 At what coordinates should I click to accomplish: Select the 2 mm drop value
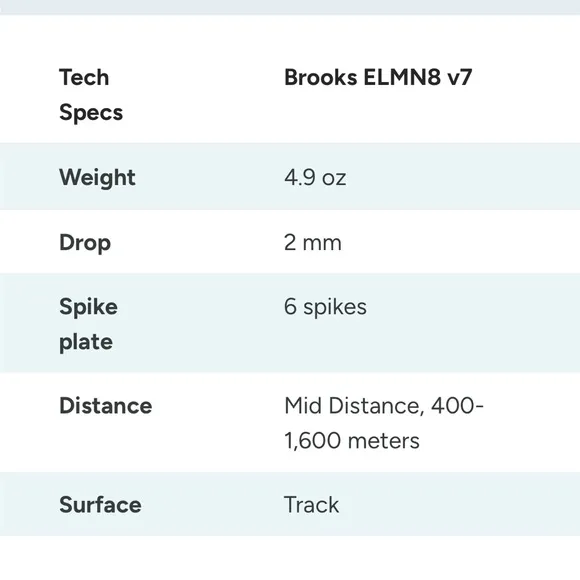tap(313, 243)
